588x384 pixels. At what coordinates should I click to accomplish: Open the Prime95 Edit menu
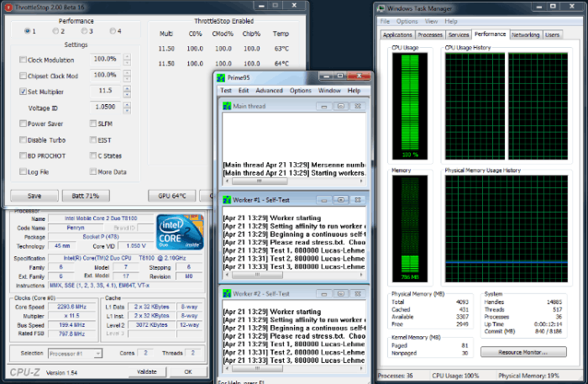(x=244, y=91)
